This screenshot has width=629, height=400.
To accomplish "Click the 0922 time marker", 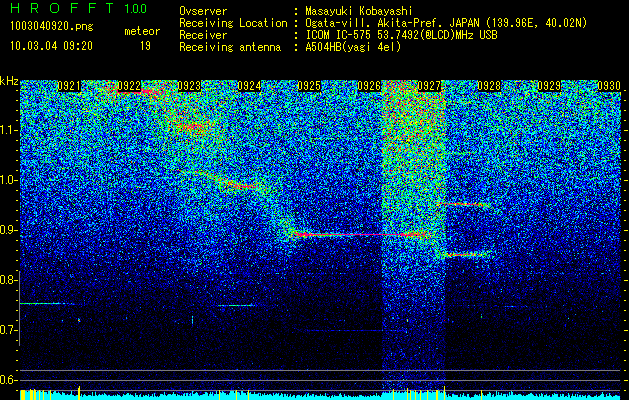I will coord(129,86).
